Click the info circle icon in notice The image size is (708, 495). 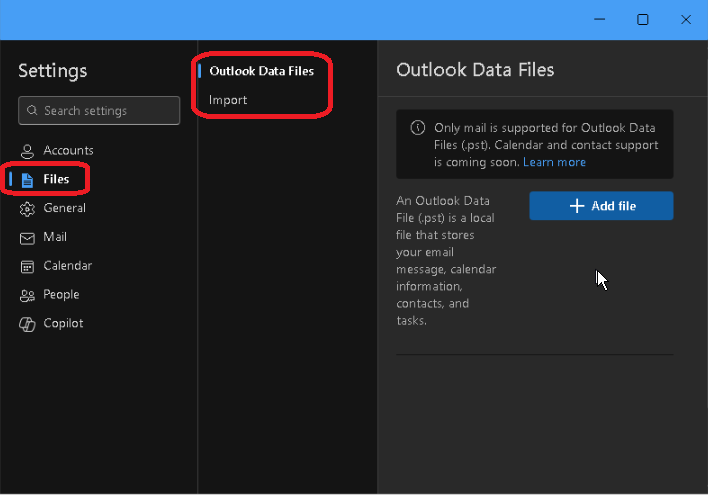point(418,128)
